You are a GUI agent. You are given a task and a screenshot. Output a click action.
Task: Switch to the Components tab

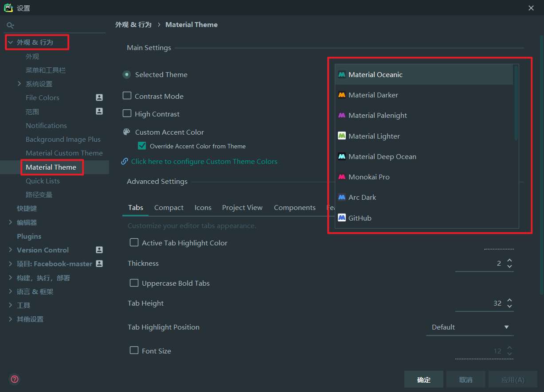[x=295, y=207]
